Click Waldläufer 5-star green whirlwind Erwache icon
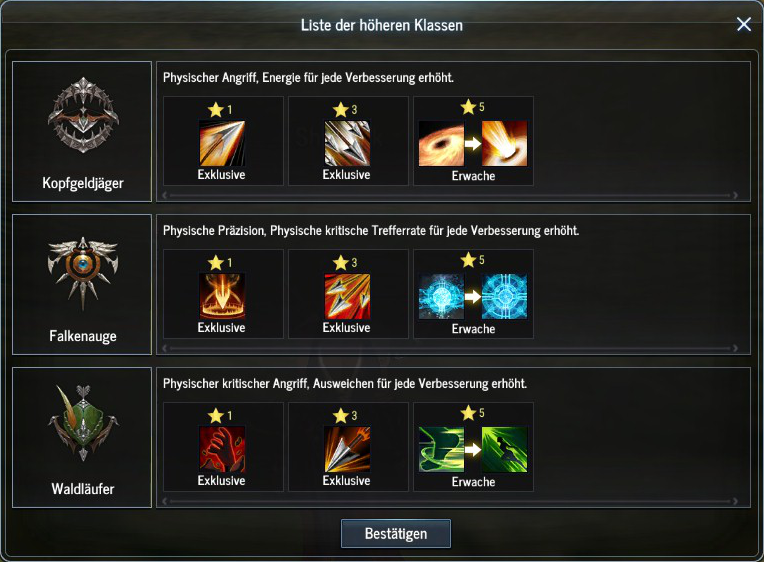 click(441, 449)
